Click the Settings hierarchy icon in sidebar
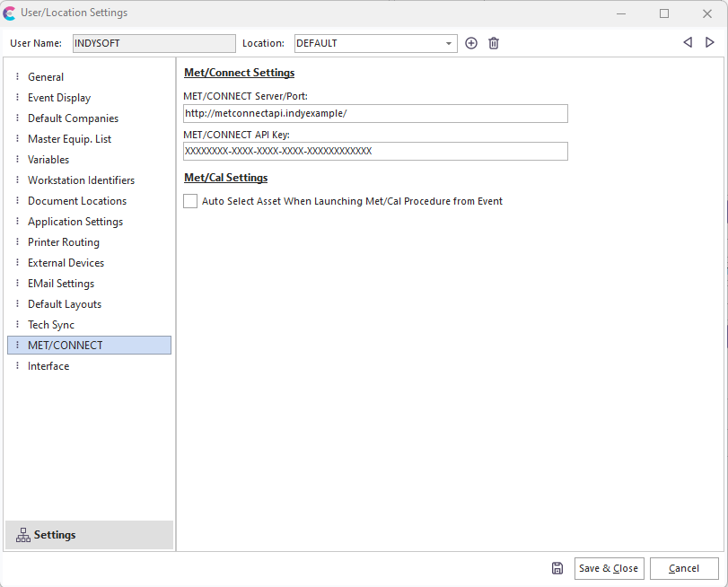Image resolution: width=728 pixels, height=587 pixels. click(23, 535)
